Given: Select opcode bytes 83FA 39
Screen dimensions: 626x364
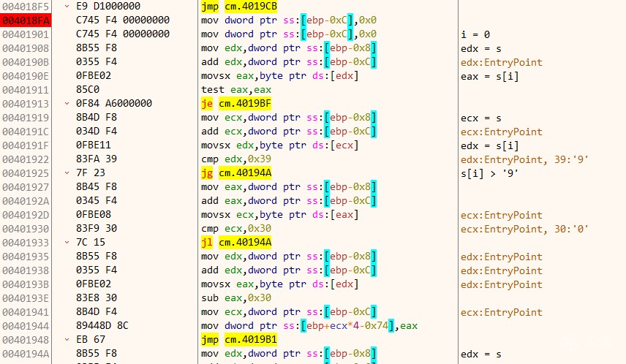Looking at the screenshot, I should click(97, 159).
